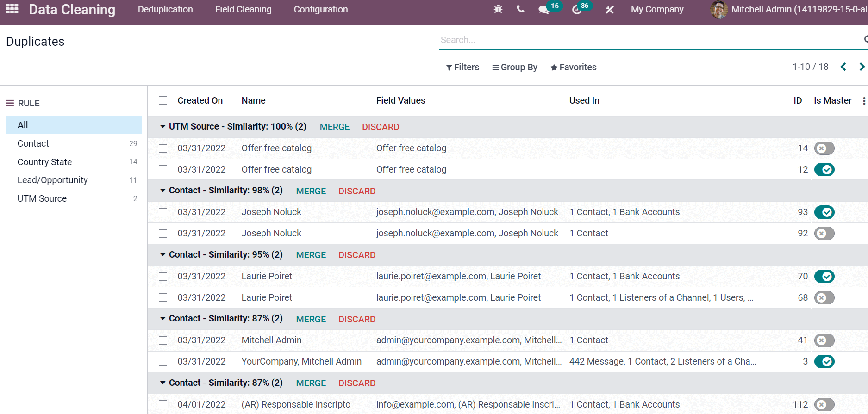Open the phone VoIP icon
Screen dimensions: 868x414
pyautogui.click(x=520, y=9)
